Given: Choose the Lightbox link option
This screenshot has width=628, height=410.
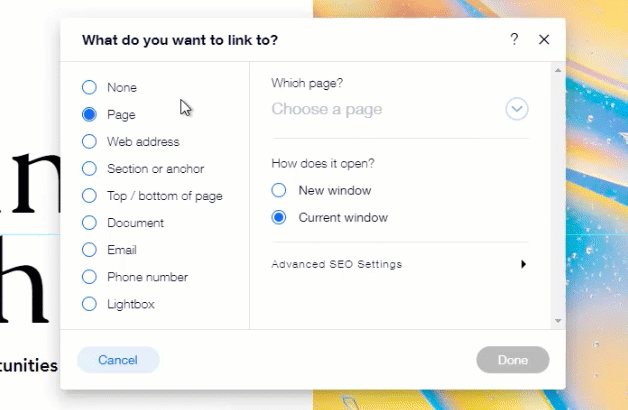Looking at the screenshot, I should 89,304.
